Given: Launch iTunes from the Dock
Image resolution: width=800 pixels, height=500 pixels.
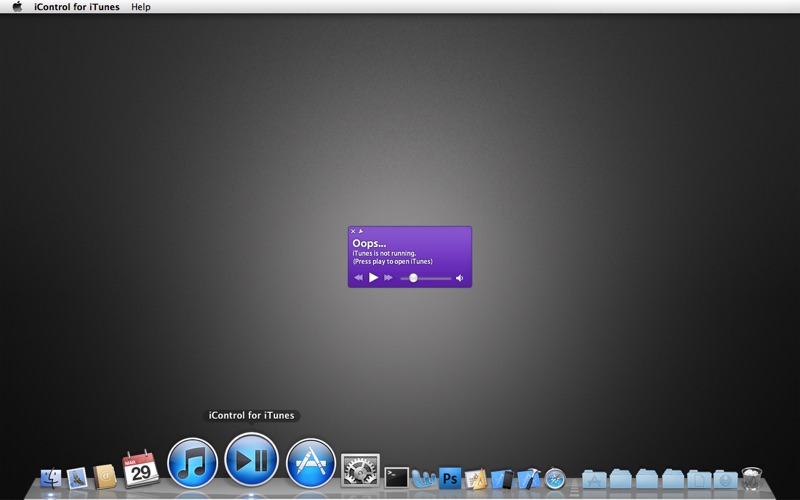Looking at the screenshot, I should 193,463.
